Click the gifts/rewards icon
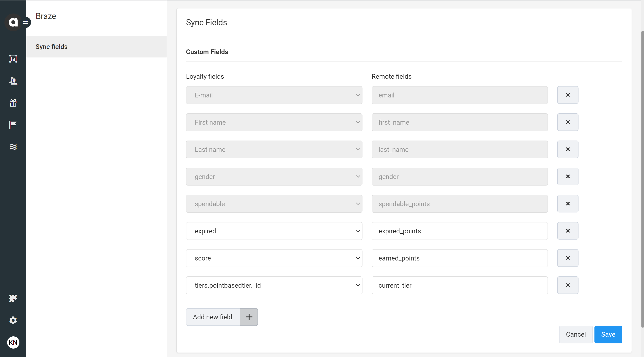Screen dimensions: 644x357 click(x=13, y=103)
